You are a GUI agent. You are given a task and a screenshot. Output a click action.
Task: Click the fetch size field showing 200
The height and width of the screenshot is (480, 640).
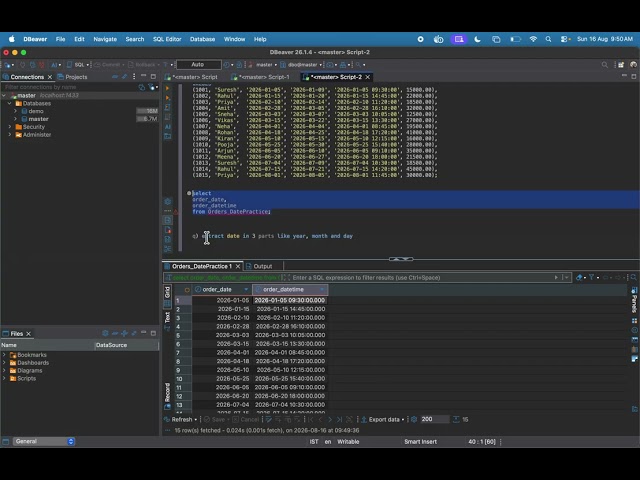tap(434, 419)
